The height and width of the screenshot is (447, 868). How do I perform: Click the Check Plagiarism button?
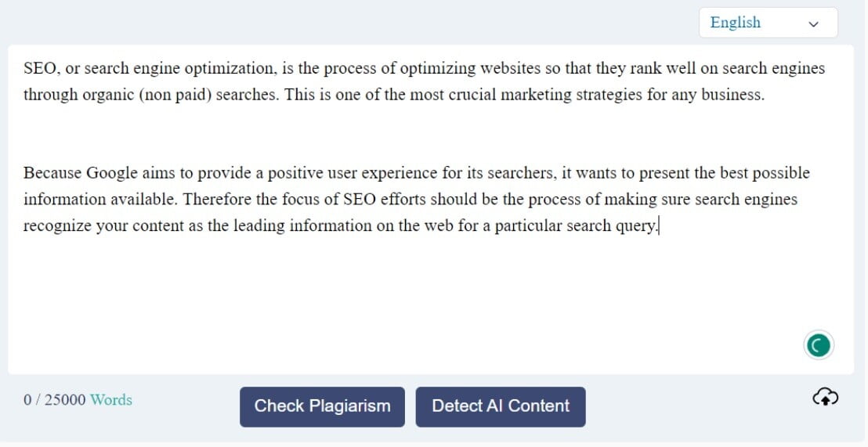pyautogui.click(x=322, y=406)
